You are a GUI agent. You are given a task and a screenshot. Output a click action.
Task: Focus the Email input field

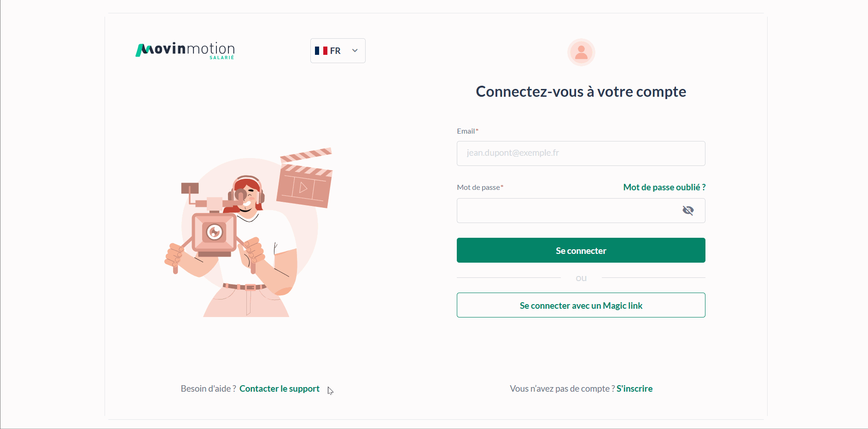coord(581,153)
